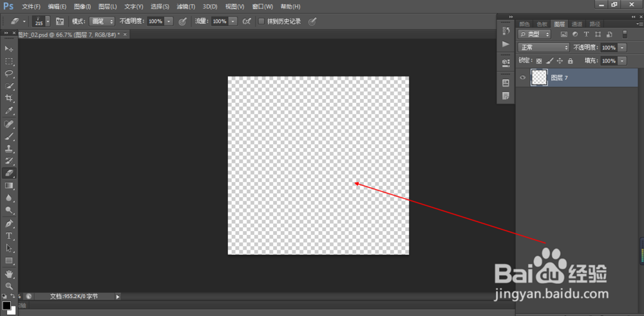Screen dimensions: 644x316
Task: Toggle airbrush mode next to 流量
Action: click(x=247, y=21)
